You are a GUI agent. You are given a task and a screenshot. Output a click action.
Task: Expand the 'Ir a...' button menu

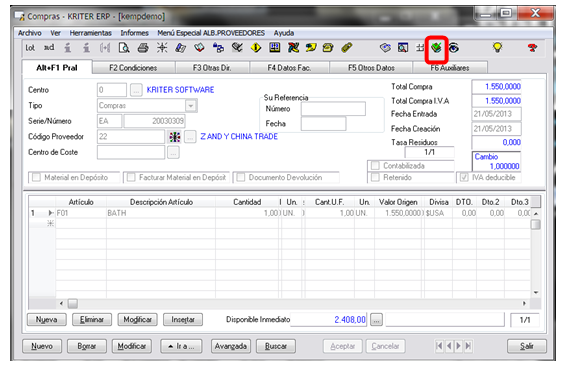pyautogui.click(x=181, y=346)
